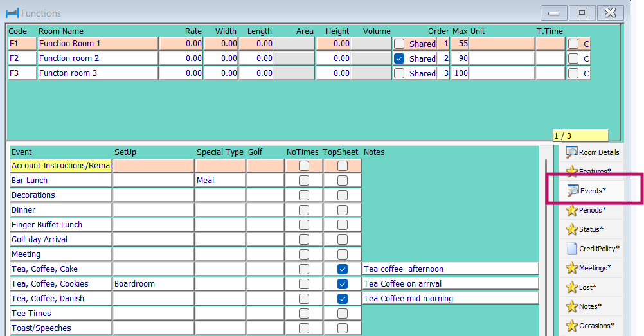Viewport: 644px width, 336px height.
Task: Enable NoTimes for Tee Times
Action: pos(304,314)
